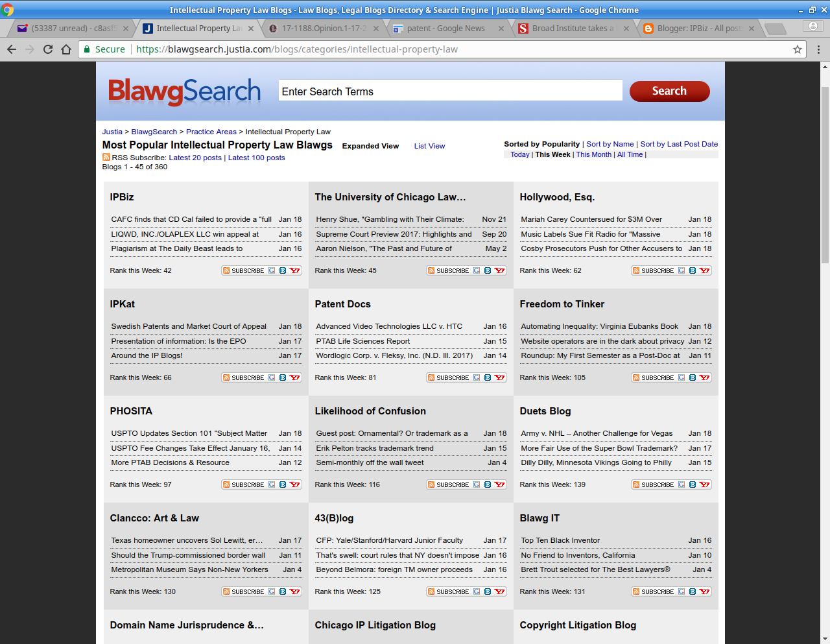The width and height of the screenshot is (830, 644).
Task: Open the Patent Docs blog title
Action: click(x=343, y=304)
